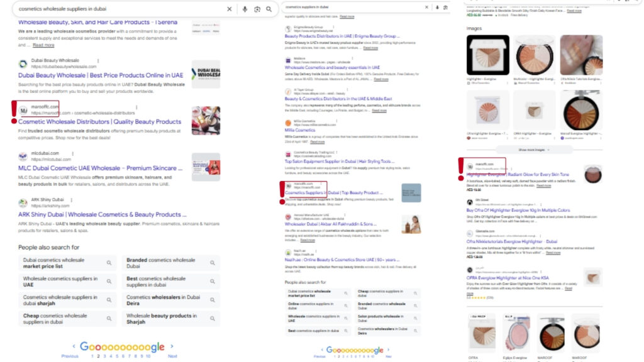Image resolution: width=644 pixels, height=362 pixels.
Task: Click the magnifier search icon in left search bar
Action: point(269,9)
